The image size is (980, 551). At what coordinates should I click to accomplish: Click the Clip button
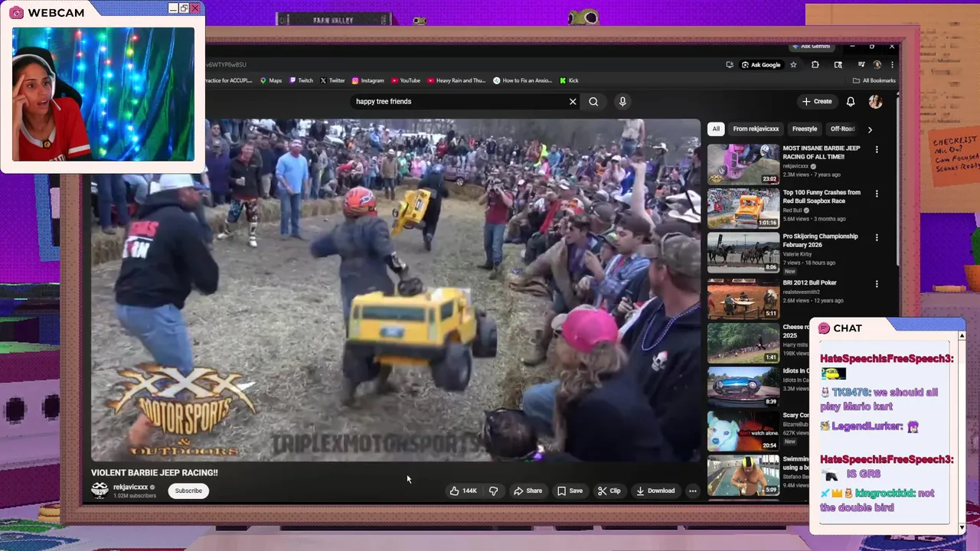click(609, 491)
